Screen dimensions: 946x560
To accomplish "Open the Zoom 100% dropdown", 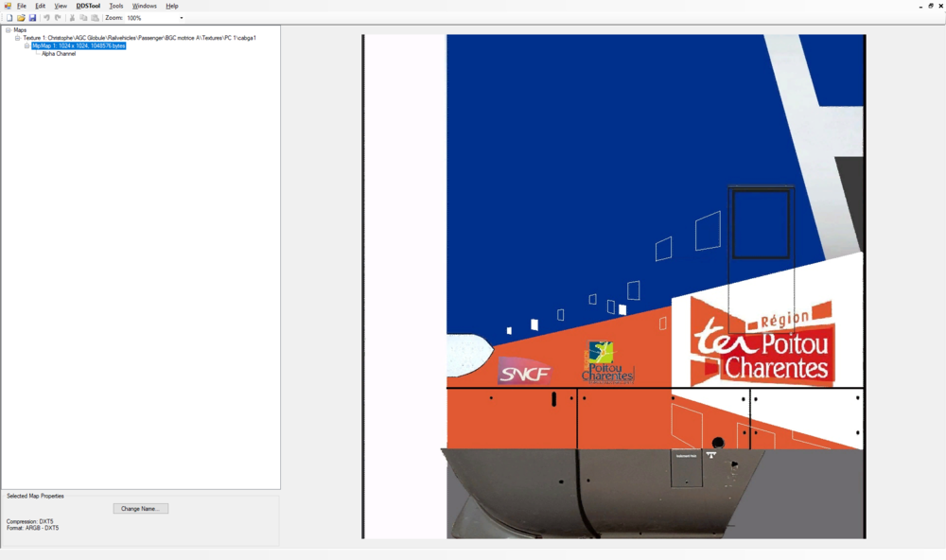I will coord(181,18).
